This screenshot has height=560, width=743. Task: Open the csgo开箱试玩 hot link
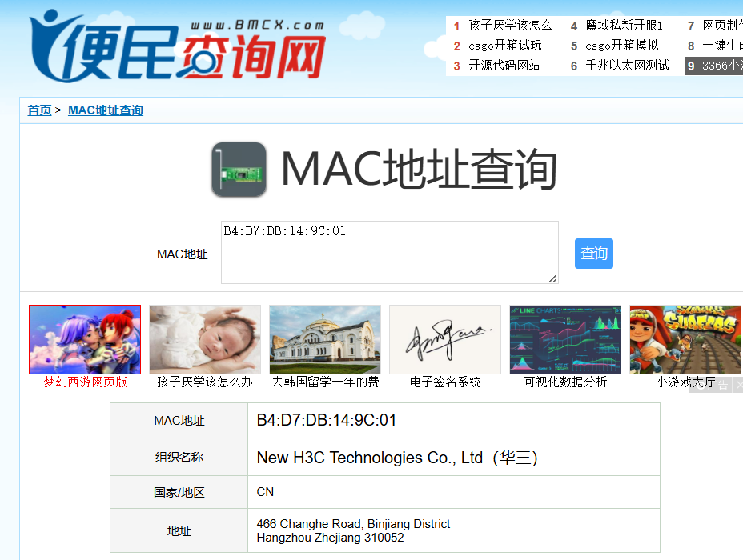[x=504, y=46]
